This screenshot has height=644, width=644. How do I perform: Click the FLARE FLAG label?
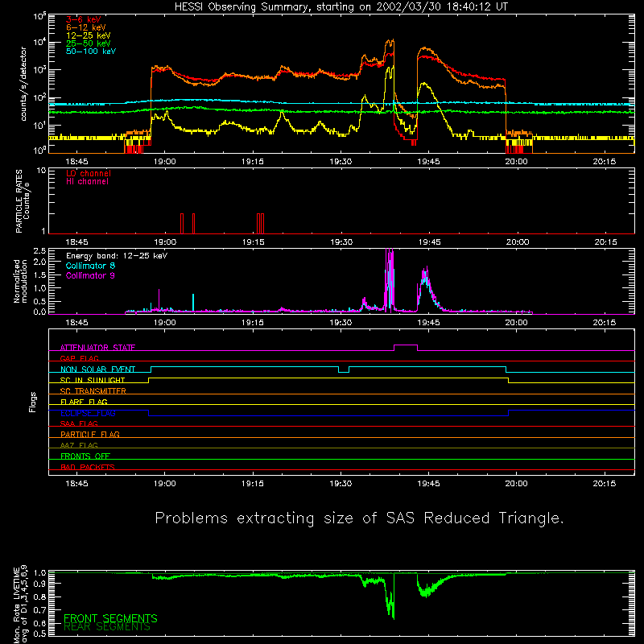coord(84,402)
